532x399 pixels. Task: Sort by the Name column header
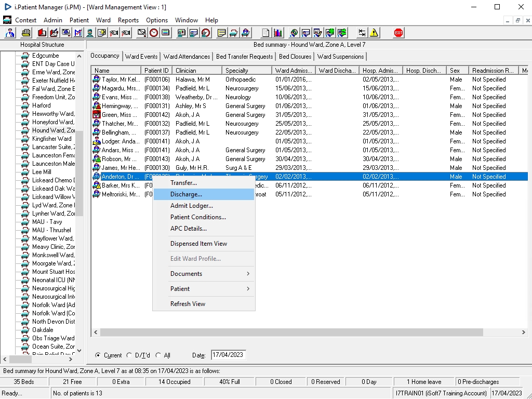point(116,71)
